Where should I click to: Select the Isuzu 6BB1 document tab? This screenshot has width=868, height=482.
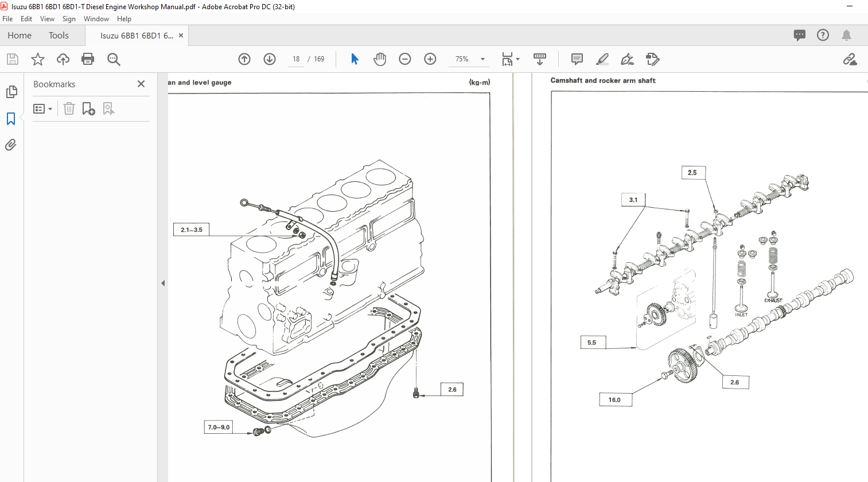click(137, 36)
